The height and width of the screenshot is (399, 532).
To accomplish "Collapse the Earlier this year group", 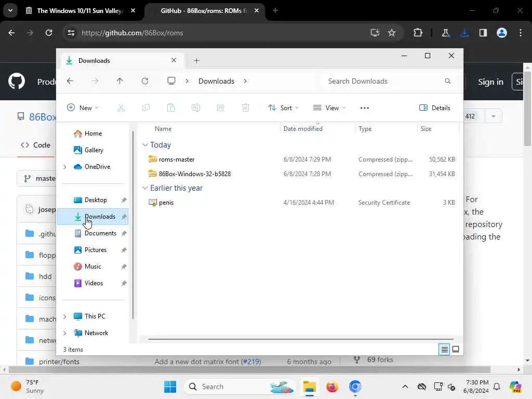I will tap(145, 188).
